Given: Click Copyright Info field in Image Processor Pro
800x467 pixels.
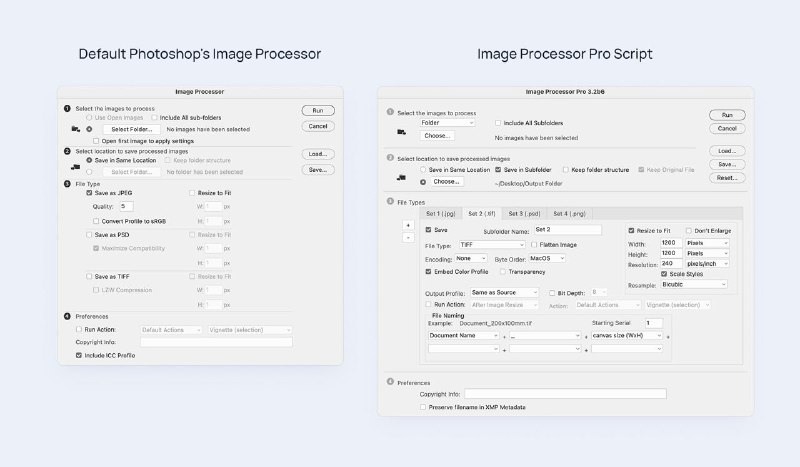Looking at the screenshot, I should coord(565,394).
